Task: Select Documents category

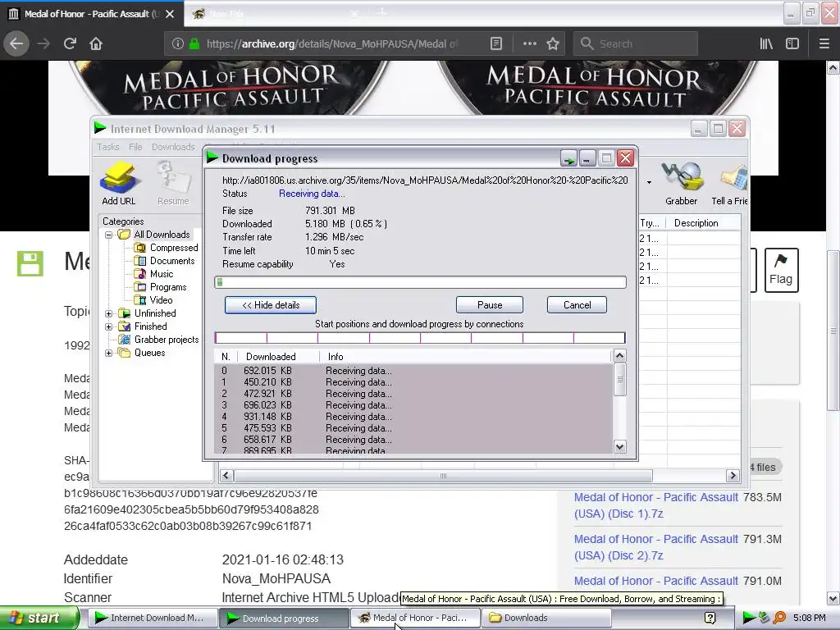Action: pos(165,261)
